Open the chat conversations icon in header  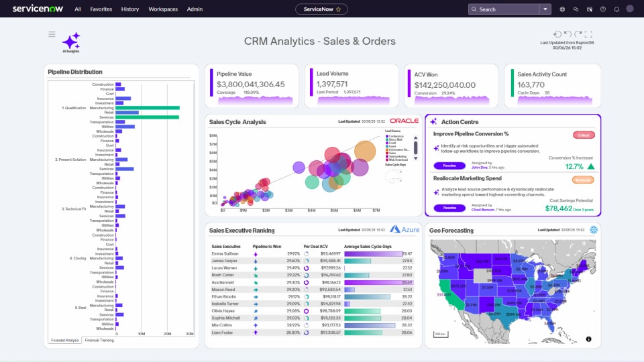576,9
